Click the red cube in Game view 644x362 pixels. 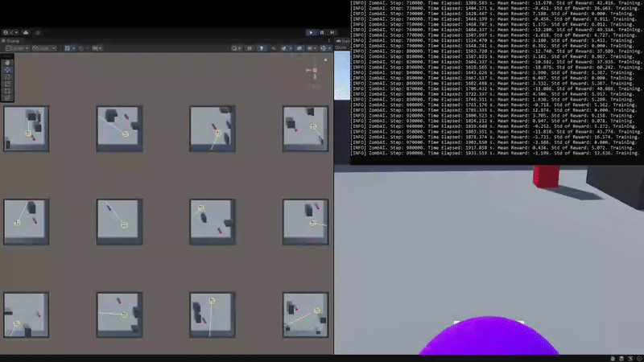coord(547,176)
